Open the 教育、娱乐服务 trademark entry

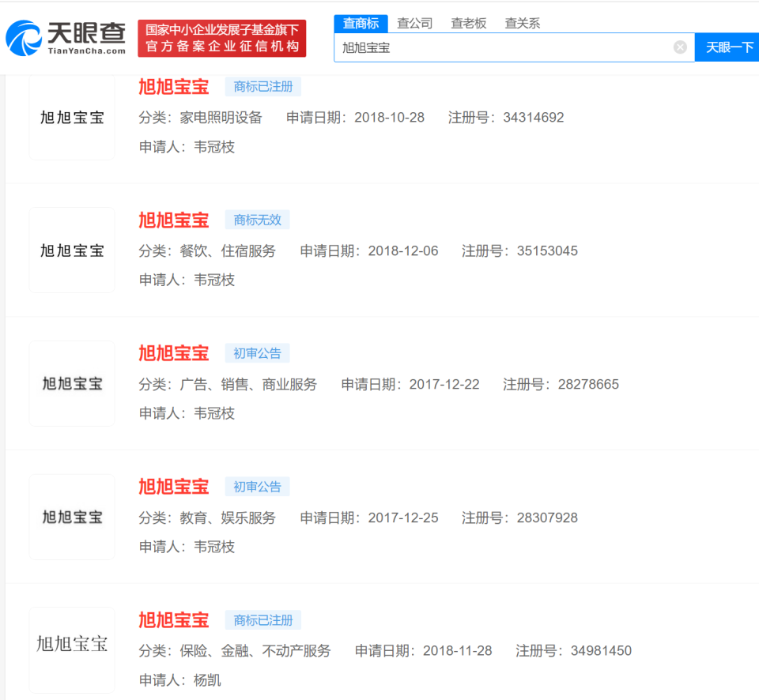pyautogui.click(x=173, y=486)
